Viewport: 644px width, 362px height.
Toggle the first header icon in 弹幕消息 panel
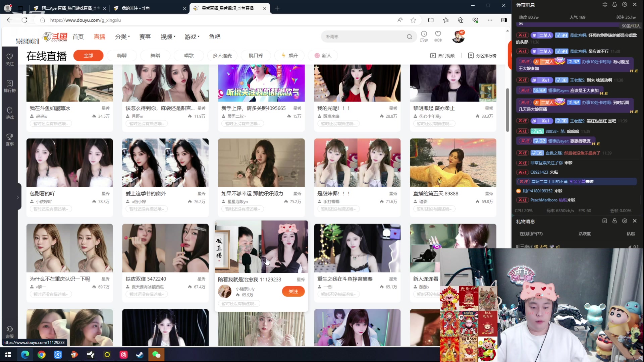[605, 5]
